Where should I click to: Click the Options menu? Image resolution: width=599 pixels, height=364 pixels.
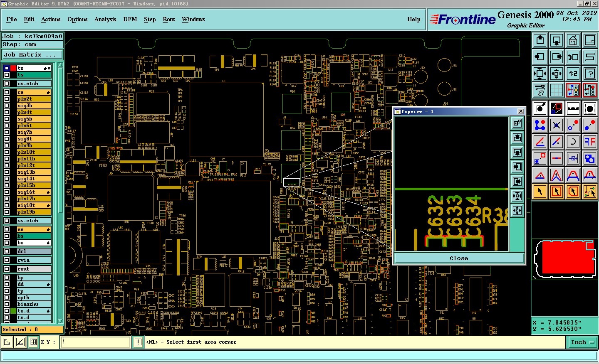point(77,19)
